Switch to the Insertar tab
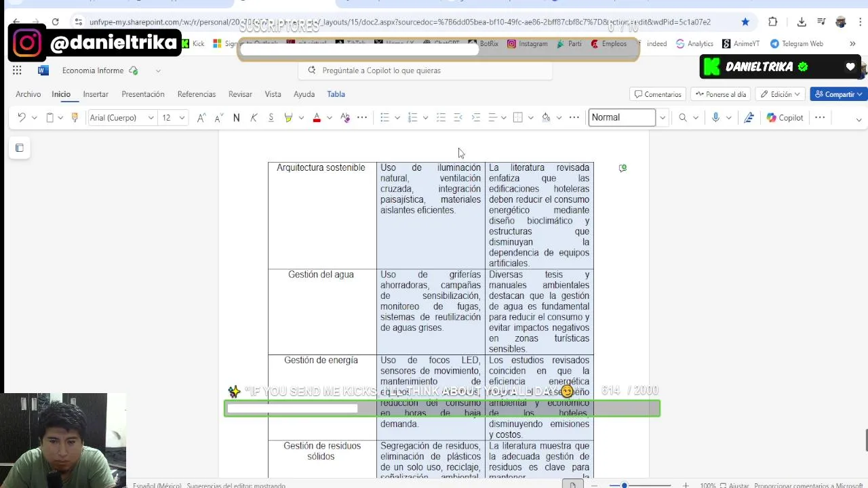This screenshot has height=488, width=868. [96, 94]
